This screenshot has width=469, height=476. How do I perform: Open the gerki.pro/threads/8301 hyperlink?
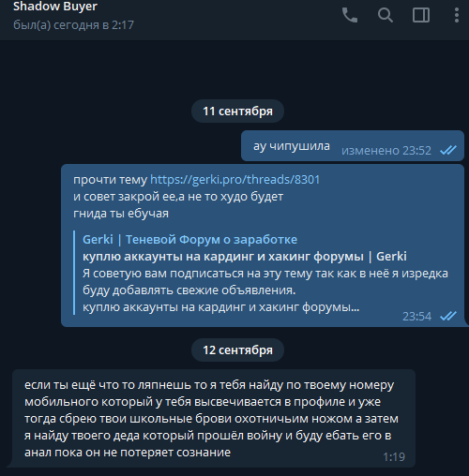235,180
